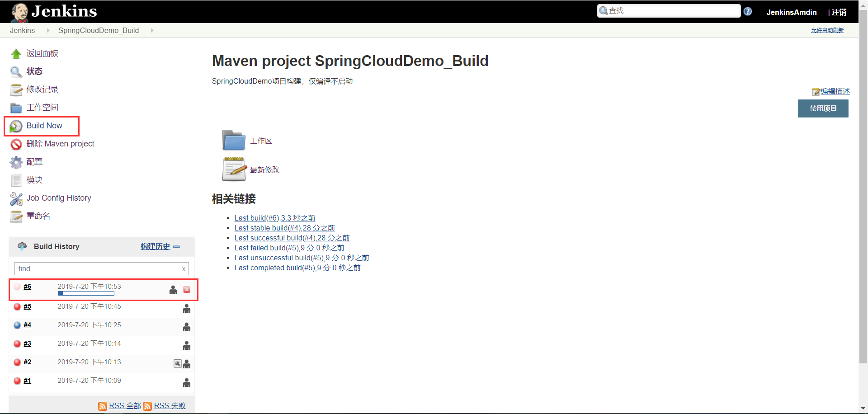Viewport: 868px width, 414px height.
Task: Click the green up-arrow back to dashboard icon
Action: (x=16, y=54)
